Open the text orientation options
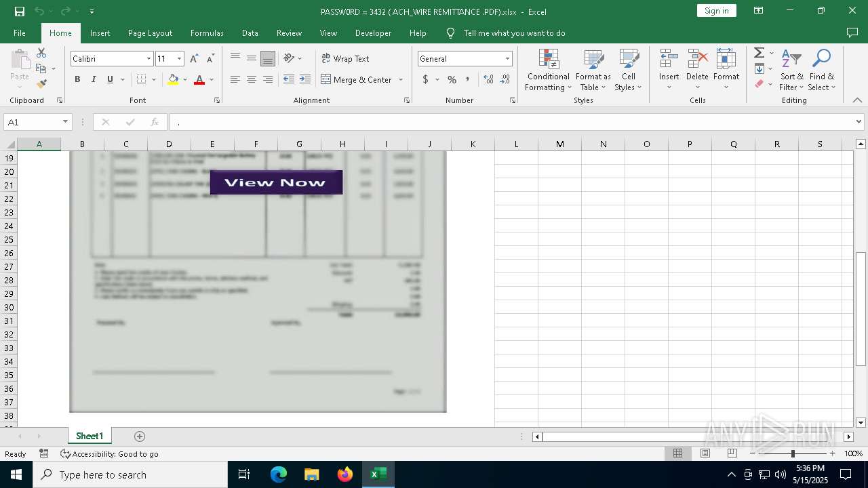 coord(293,58)
